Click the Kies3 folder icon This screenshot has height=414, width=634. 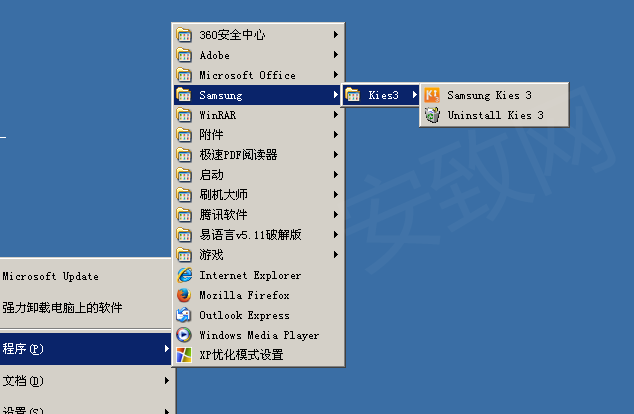(x=353, y=95)
